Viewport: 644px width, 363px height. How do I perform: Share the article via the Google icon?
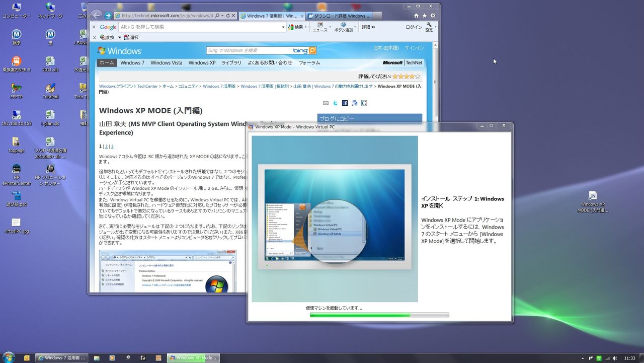coord(364,103)
